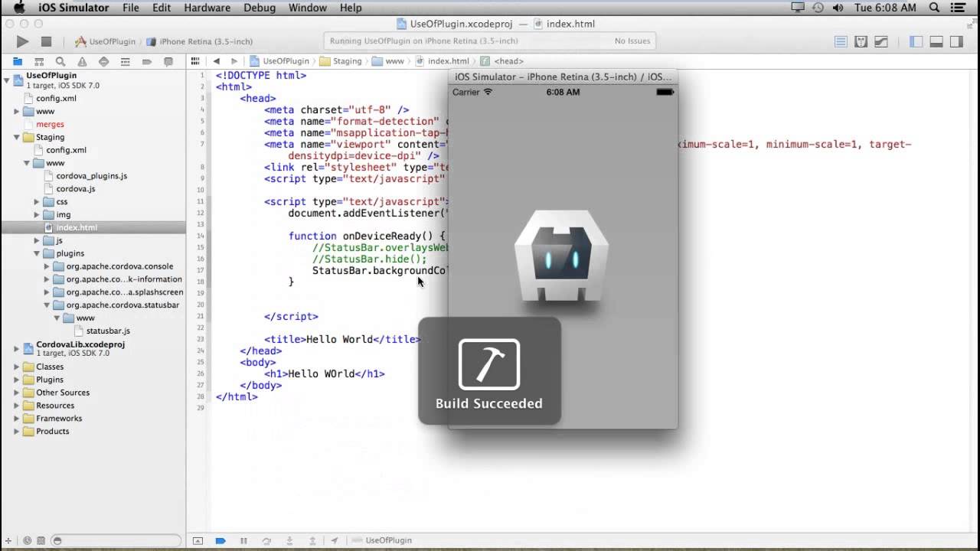Image resolution: width=980 pixels, height=551 pixels.
Task: Run the project with the Play button
Action: tap(22, 41)
